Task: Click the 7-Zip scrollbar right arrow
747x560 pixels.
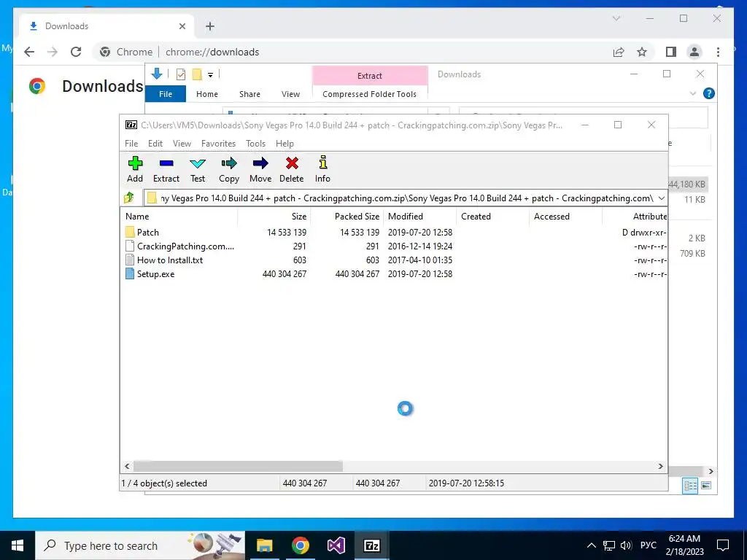Action: pos(660,466)
